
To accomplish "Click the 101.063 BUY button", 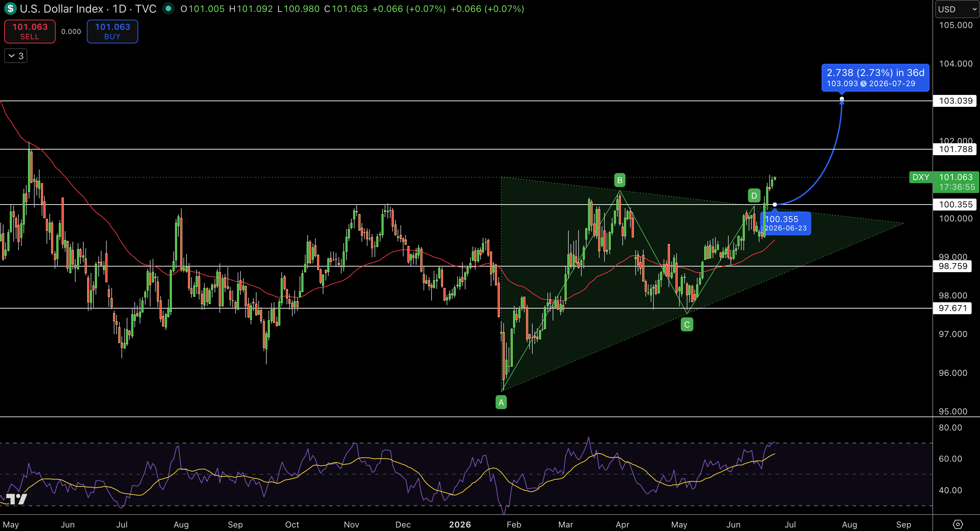I will [x=112, y=32].
